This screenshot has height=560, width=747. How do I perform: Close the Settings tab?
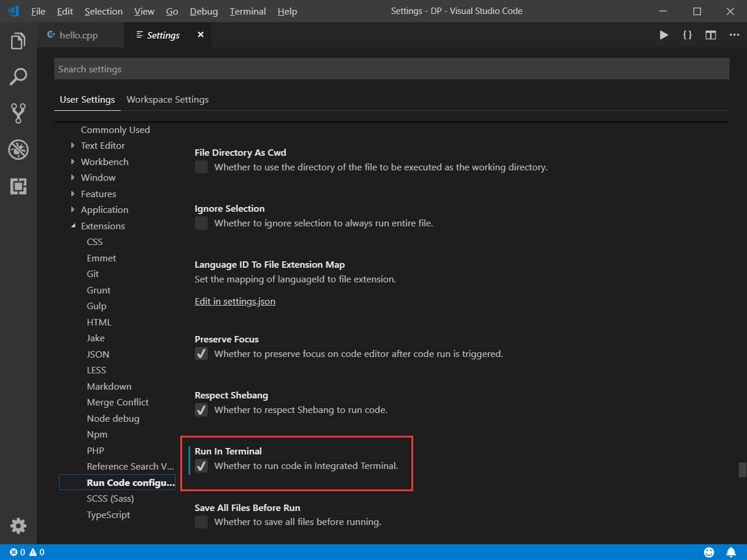tap(201, 35)
